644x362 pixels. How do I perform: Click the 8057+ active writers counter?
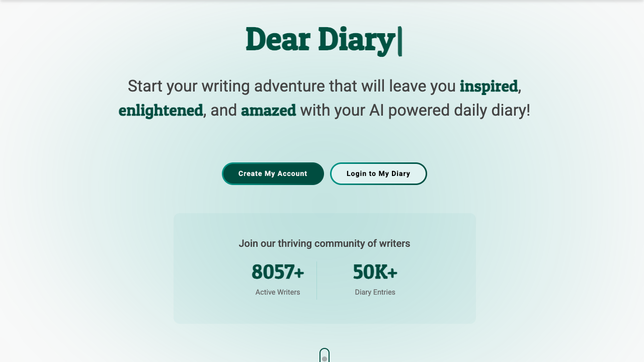(x=278, y=272)
